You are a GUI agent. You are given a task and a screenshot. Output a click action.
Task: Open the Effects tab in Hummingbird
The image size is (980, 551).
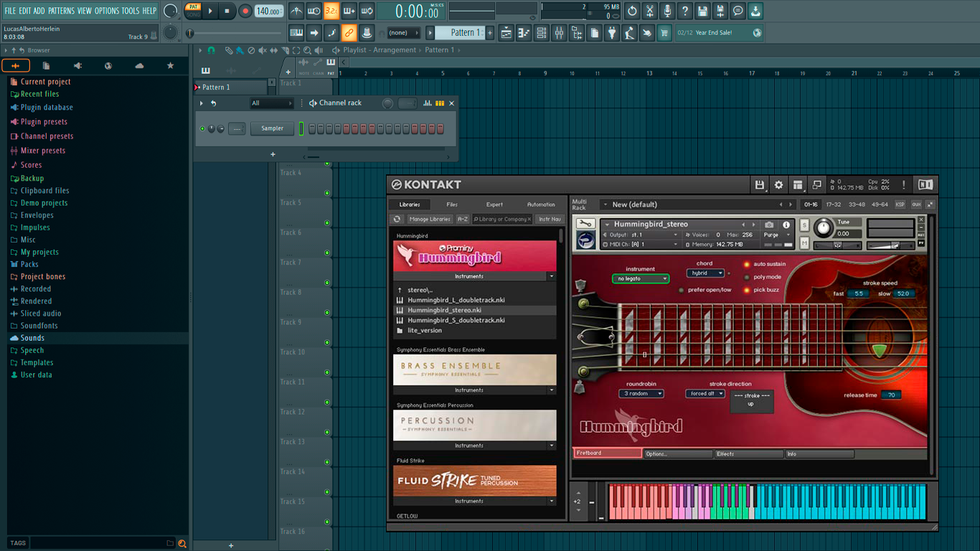tap(748, 453)
